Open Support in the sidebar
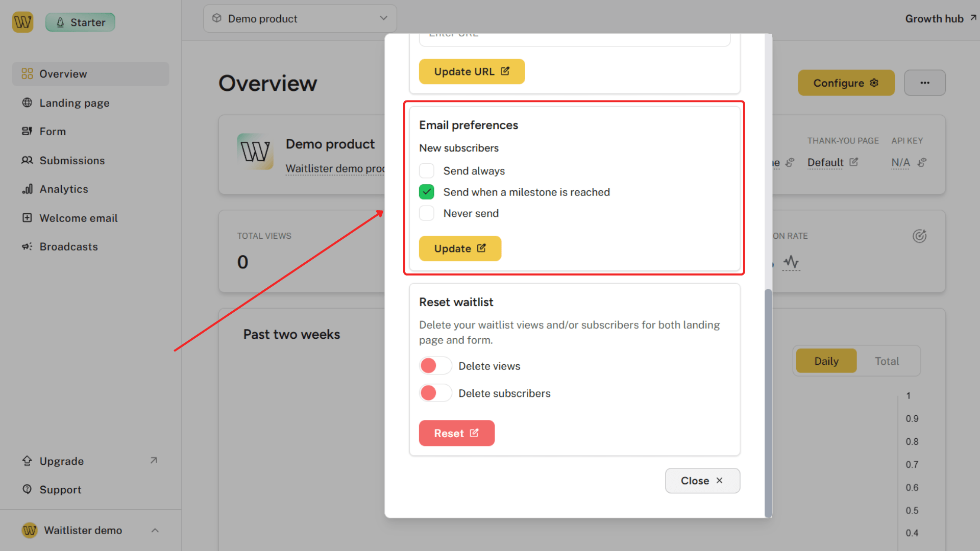Viewport: 980px width, 551px height. click(x=90, y=490)
